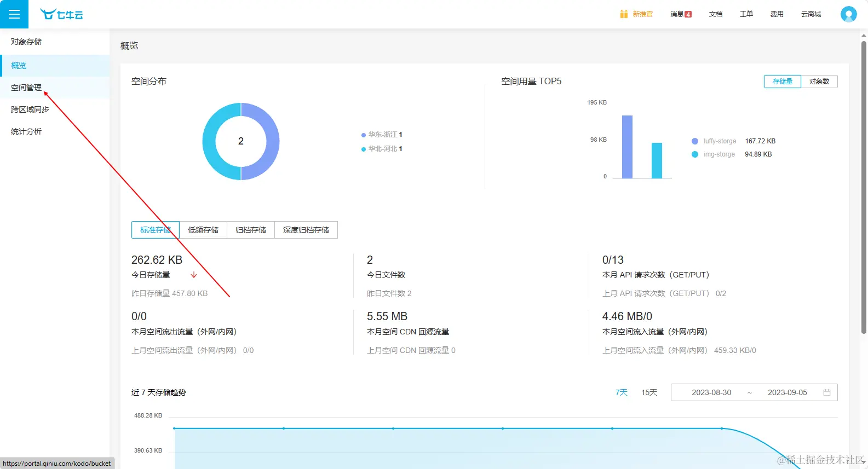Click the 华北-河北 legend label
868x469 pixels.
coord(383,149)
